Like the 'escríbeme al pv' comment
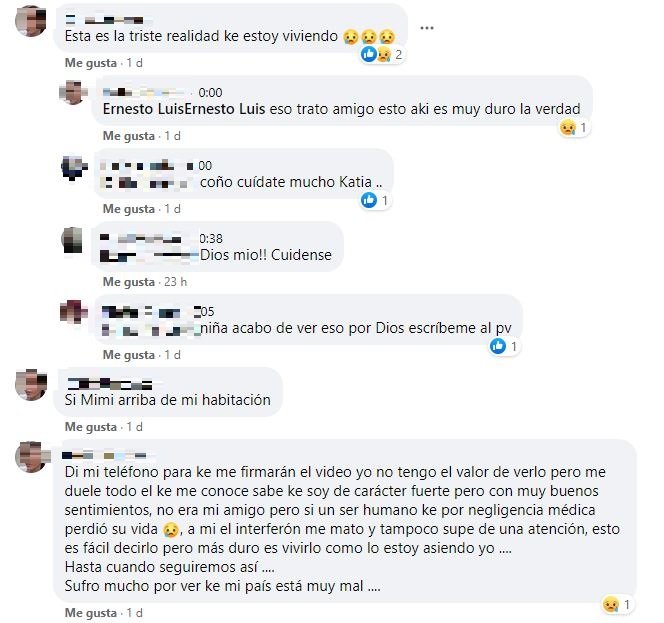Image resolution: width=664 pixels, height=623 pixels. point(129,354)
